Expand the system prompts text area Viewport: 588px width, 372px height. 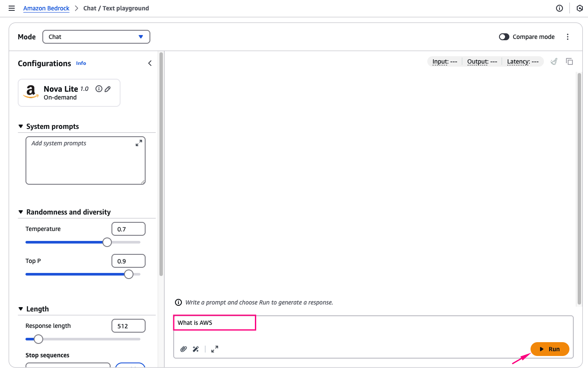[x=139, y=143]
